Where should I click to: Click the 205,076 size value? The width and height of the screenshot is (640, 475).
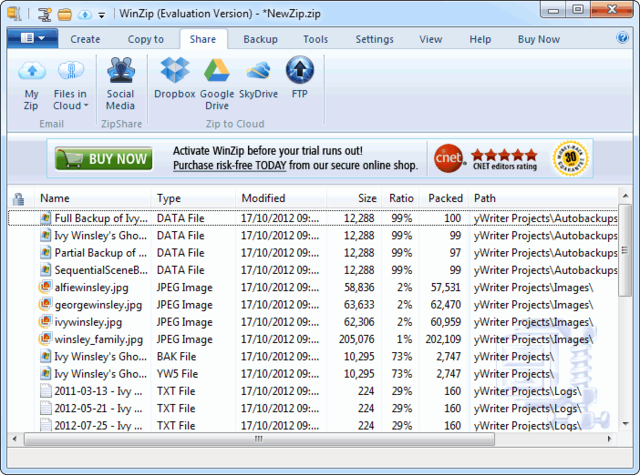tap(356, 340)
